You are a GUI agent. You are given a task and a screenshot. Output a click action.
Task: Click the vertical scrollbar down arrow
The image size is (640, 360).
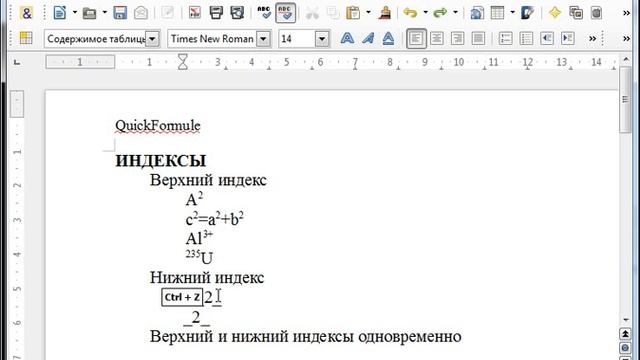(x=625, y=320)
